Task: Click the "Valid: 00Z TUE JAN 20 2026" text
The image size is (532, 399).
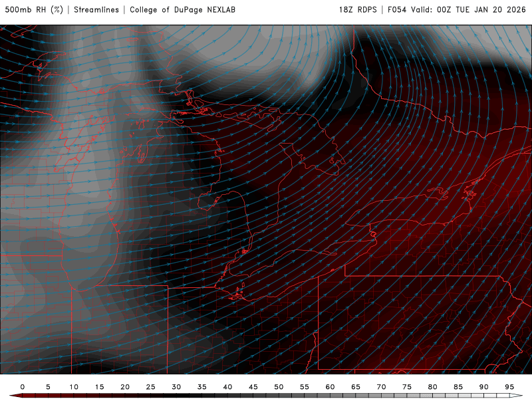Action: tap(469, 10)
